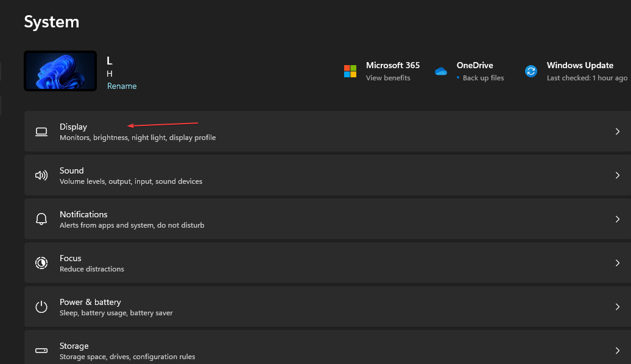Viewport: 631px width, 364px height.
Task: Click the Microsoft 365 logo icon
Action: point(350,71)
